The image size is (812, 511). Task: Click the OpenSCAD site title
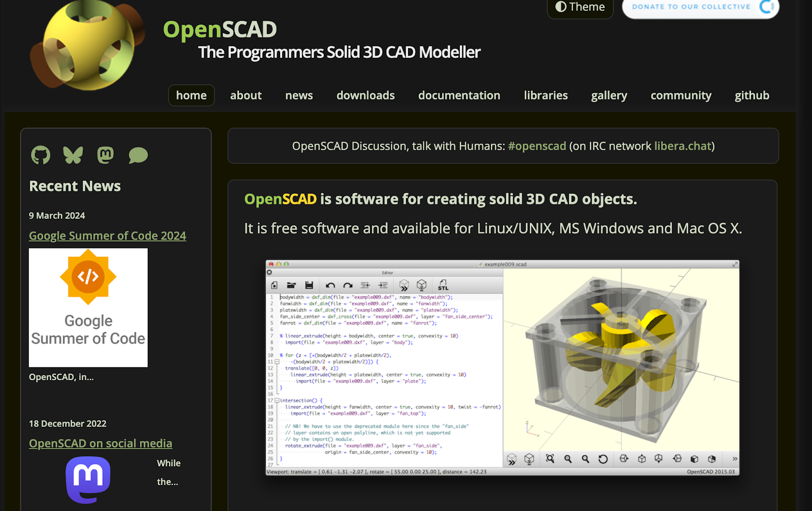(x=220, y=29)
